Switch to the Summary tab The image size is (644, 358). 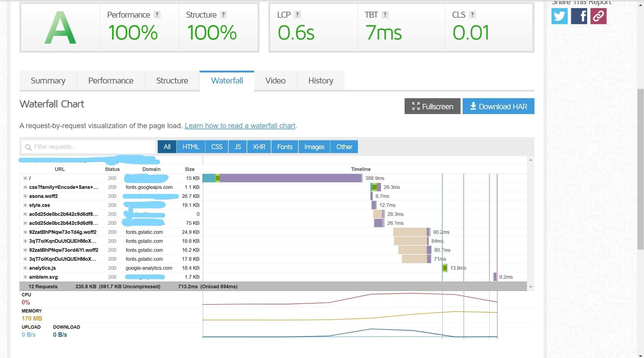[x=48, y=81]
